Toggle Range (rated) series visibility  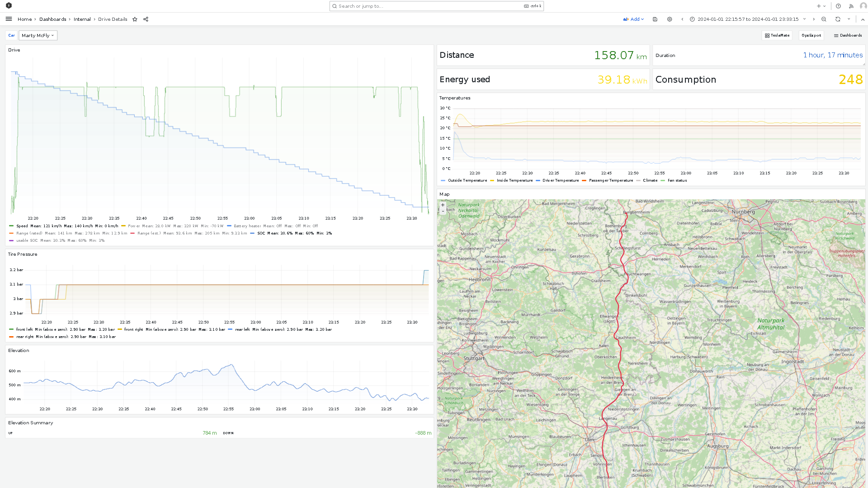pos(29,233)
